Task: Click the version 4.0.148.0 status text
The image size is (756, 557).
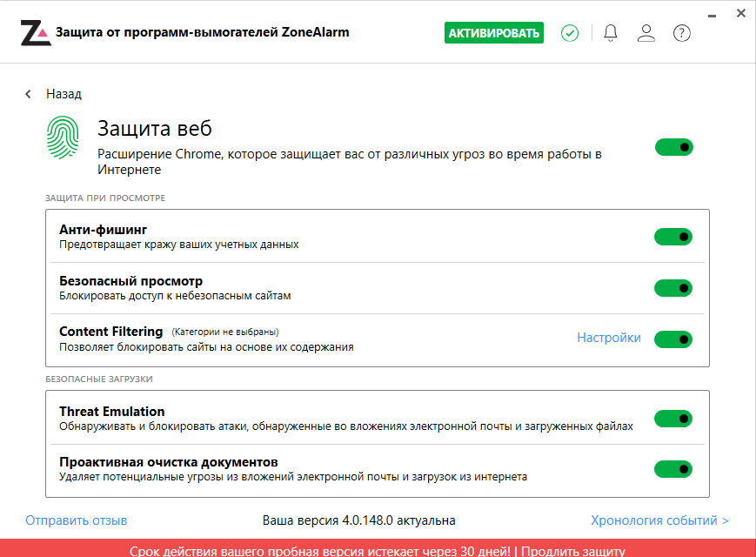Action: click(x=358, y=520)
